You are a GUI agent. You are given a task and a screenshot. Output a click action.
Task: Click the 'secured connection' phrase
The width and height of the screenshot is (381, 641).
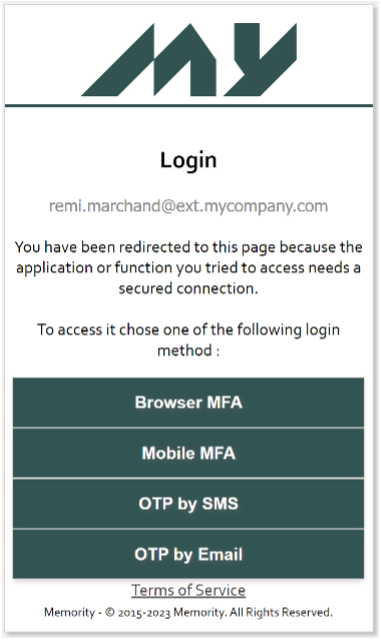coord(188,289)
